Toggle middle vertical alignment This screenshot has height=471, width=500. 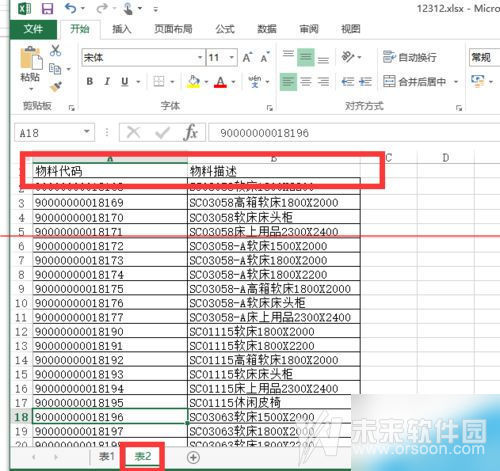306,57
